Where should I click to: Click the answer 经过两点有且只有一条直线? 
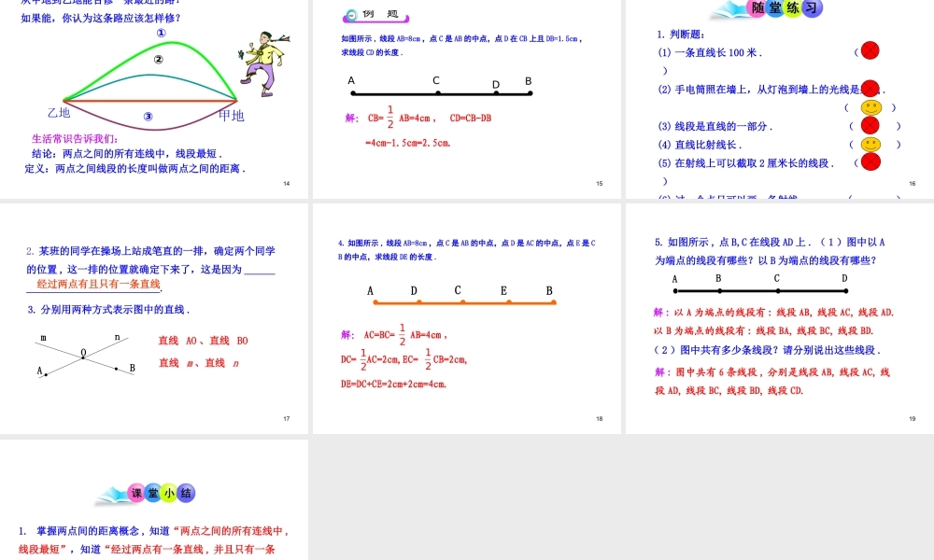coord(98,284)
